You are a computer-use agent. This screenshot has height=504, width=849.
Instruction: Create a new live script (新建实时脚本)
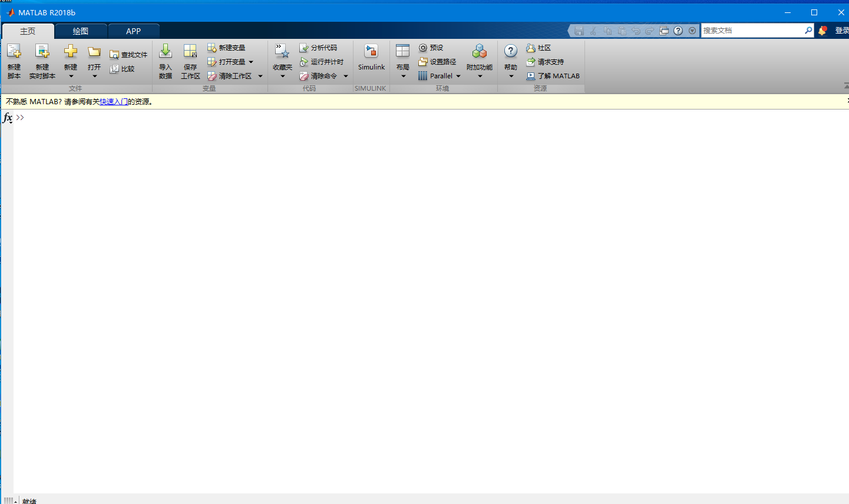point(42,61)
